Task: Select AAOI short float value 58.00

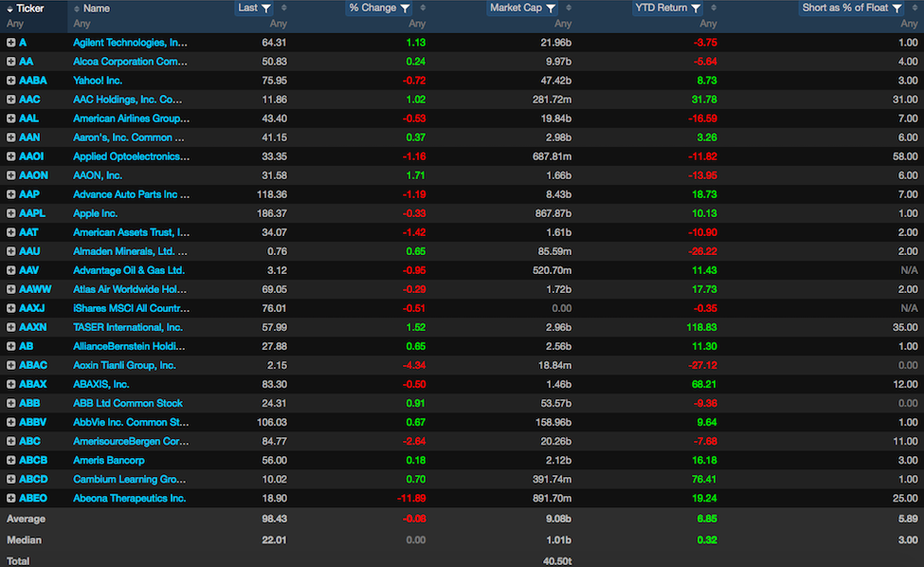Action: (905, 156)
